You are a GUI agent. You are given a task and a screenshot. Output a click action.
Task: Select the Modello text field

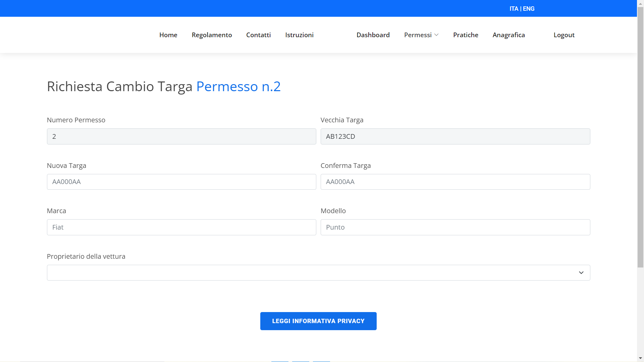point(455,227)
